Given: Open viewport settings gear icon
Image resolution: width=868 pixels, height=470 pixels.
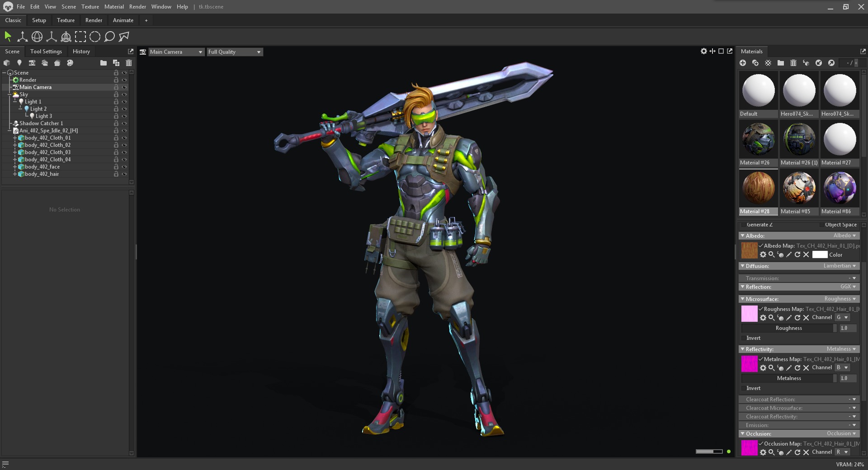Looking at the screenshot, I should (x=704, y=51).
